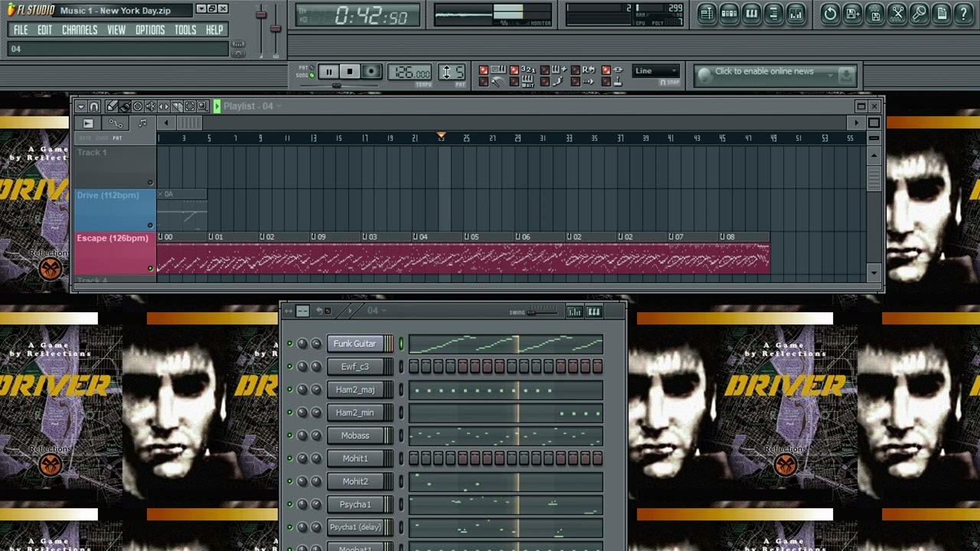Click the Psycha1 (delay) channel button
Screen dimensions: 980x551
tap(355, 527)
